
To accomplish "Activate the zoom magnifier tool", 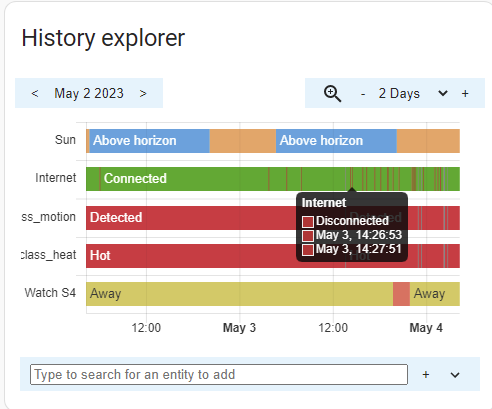I will tap(332, 93).
